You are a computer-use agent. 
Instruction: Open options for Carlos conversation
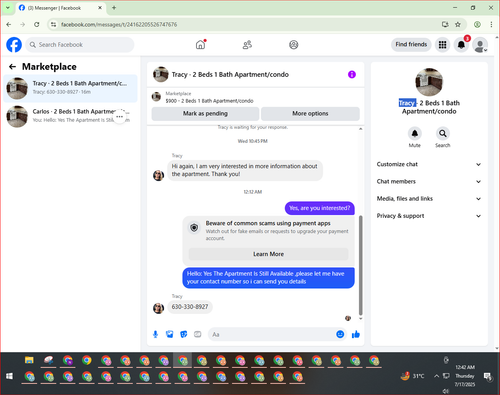pos(120,117)
